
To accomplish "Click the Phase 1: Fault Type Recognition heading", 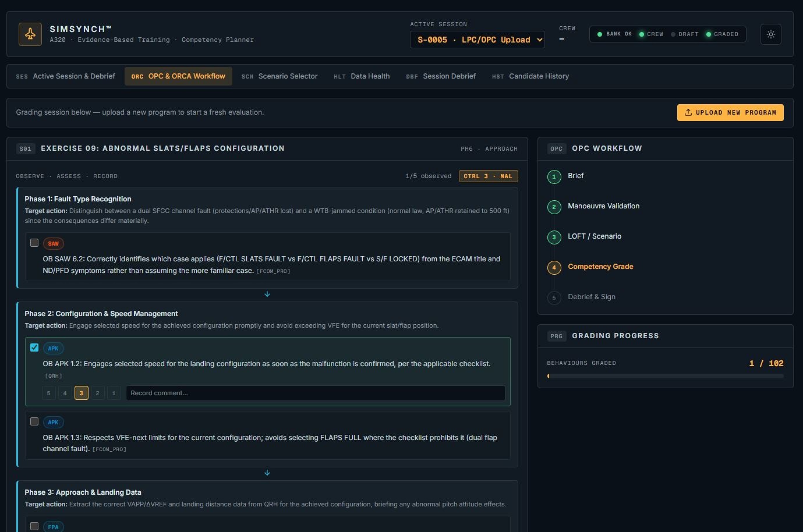I will point(78,199).
